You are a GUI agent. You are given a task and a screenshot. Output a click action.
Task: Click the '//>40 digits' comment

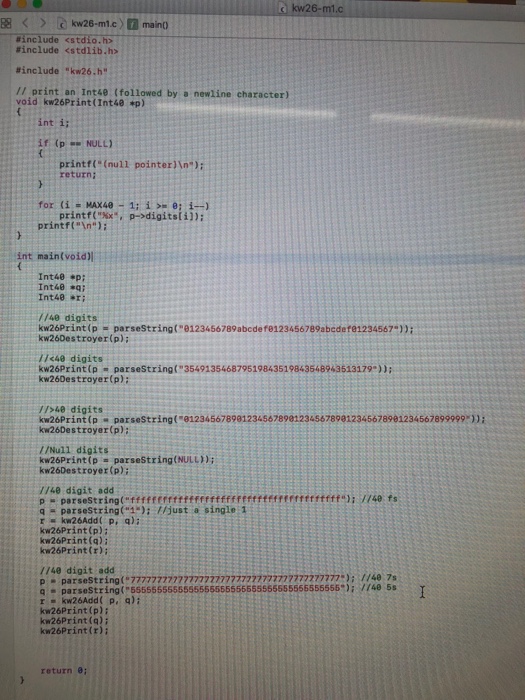coord(71,409)
